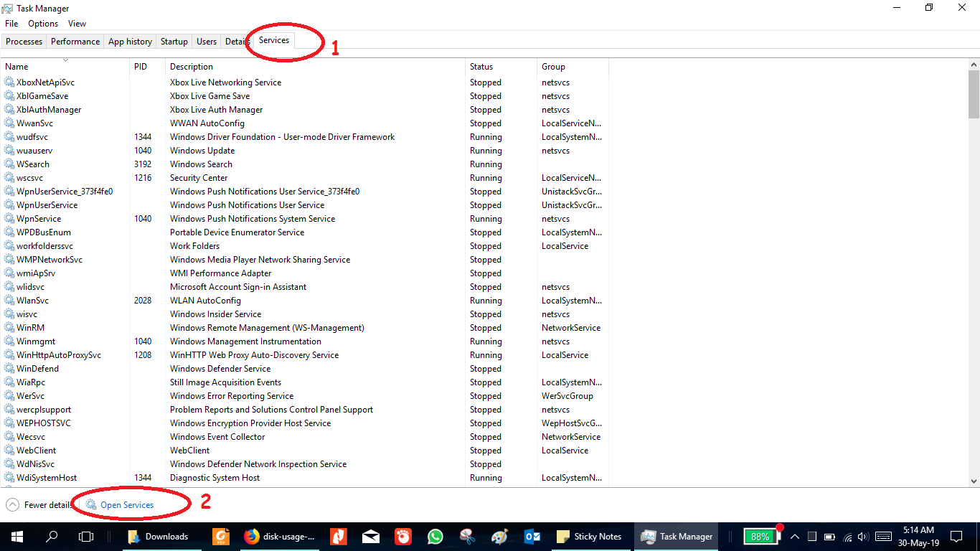Image resolution: width=980 pixels, height=551 pixels.
Task: Open the Options menu
Action: [43, 24]
